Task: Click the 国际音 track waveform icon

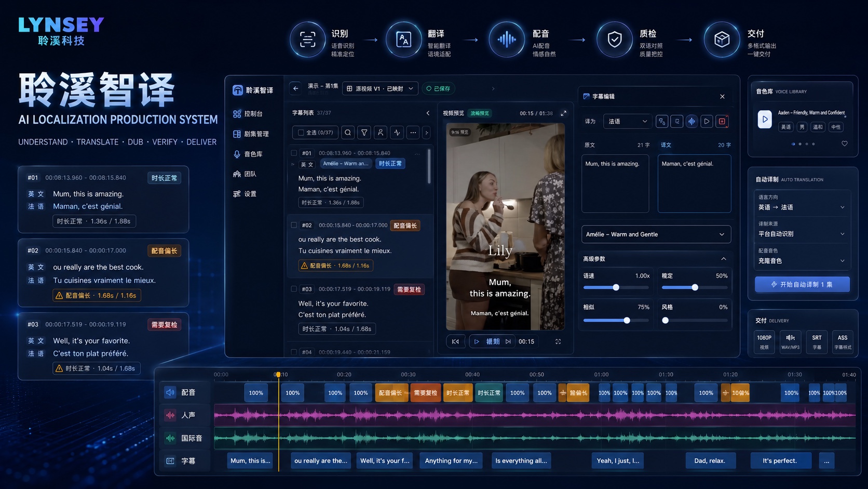Action: [170, 438]
